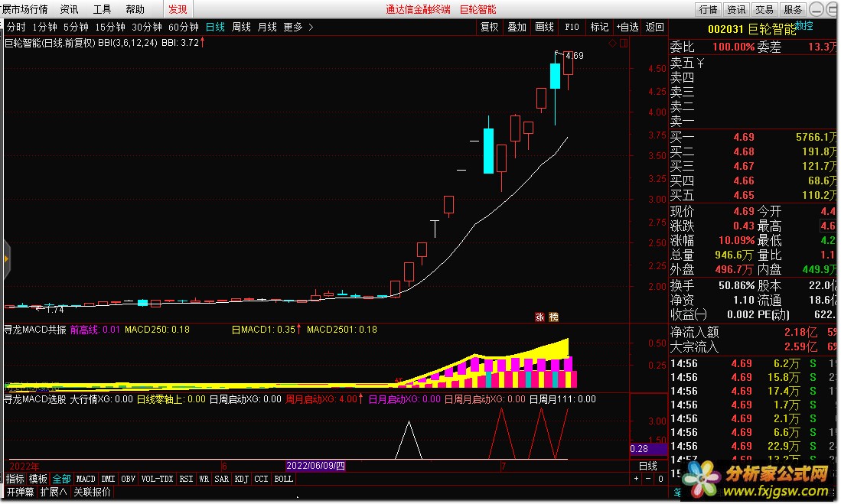Select the KDJ indicator
The height and width of the screenshot is (504, 841).
click(241, 479)
